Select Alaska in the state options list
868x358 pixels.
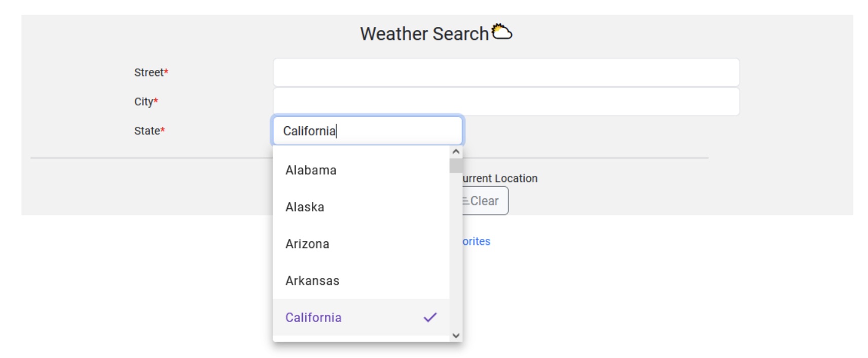[x=305, y=207]
